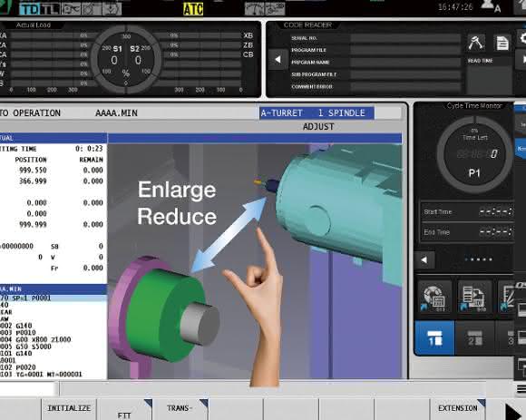Click the yellow ATC indicator
Screen dimensions: 526x420
(193, 9)
